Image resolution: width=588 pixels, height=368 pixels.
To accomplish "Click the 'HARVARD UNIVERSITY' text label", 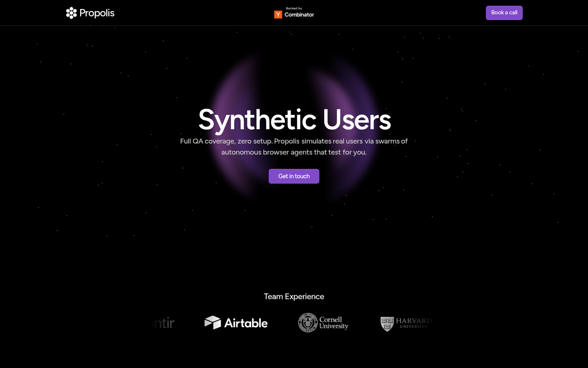I will 414,323.
